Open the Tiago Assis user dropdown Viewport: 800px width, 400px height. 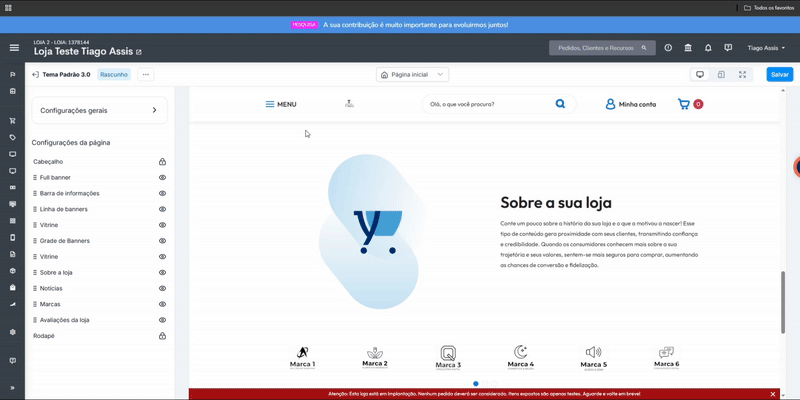tap(766, 48)
